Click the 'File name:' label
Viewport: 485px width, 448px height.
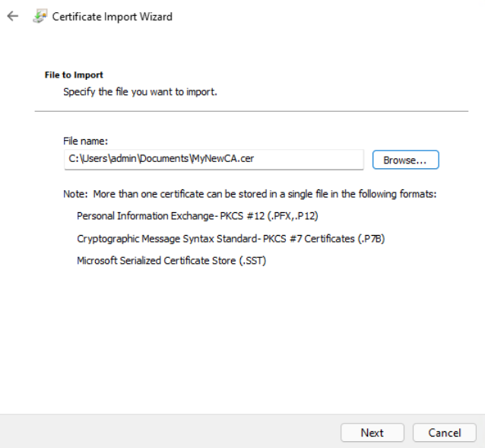(x=85, y=141)
